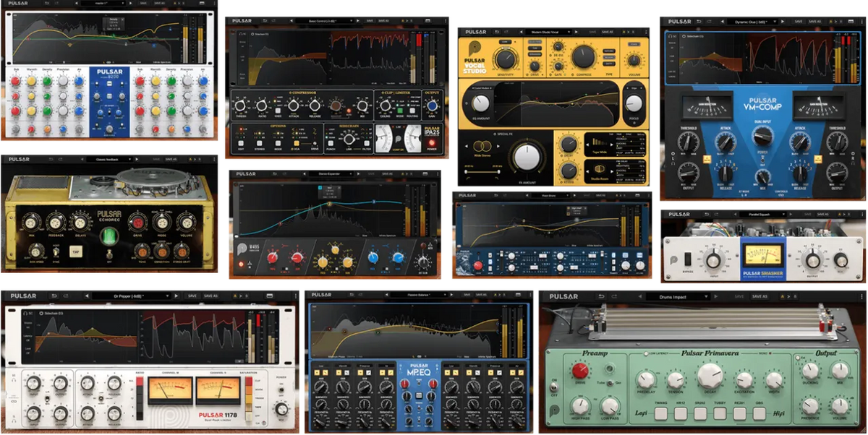Screen dimensions: 868x435
Task: Click SAVE in Pulsar 1178 header
Action: click(192, 296)
